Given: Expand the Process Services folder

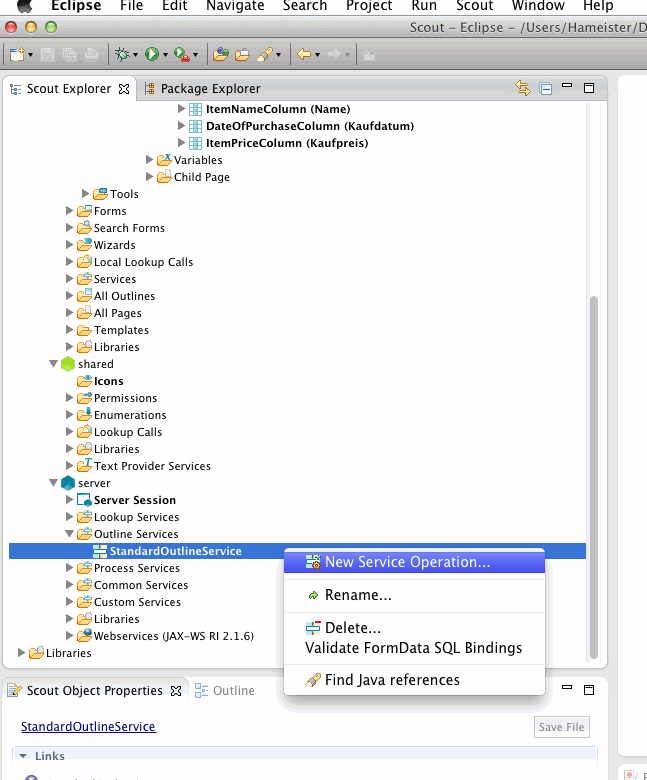Looking at the screenshot, I should pos(70,568).
